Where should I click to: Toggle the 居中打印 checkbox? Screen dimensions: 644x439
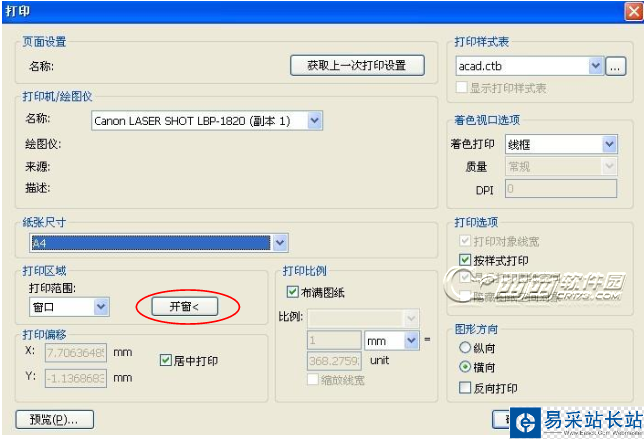click(x=165, y=360)
